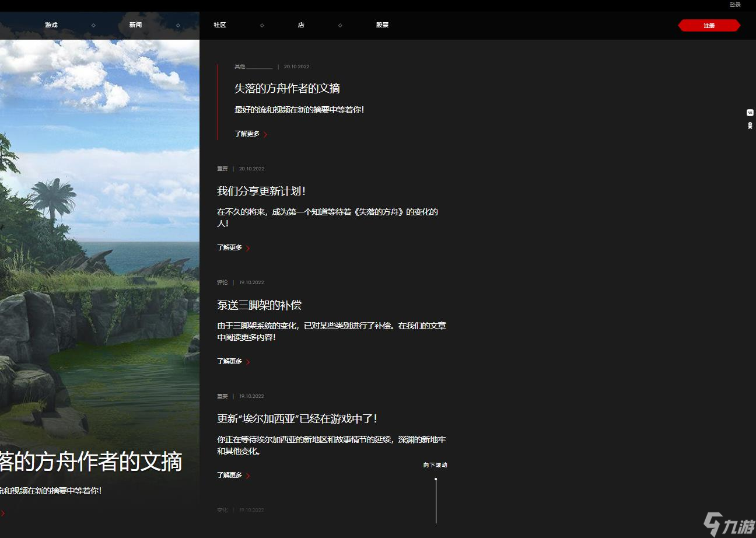Image resolution: width=756 pixels, height=538 pixels.
Task: Click arrow beside 了解更多 under 泵送三脚架的补偿
Action: click(248, 362)
